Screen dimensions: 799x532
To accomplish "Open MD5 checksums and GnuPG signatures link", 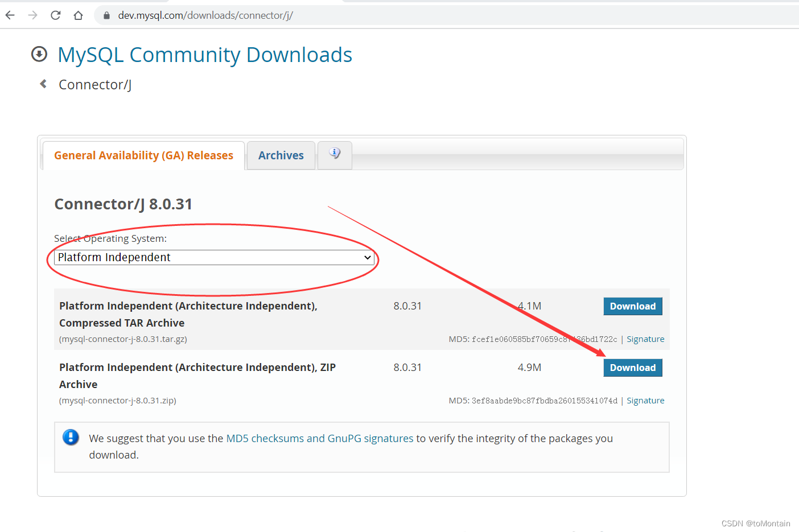I will [x=320, y=438].
